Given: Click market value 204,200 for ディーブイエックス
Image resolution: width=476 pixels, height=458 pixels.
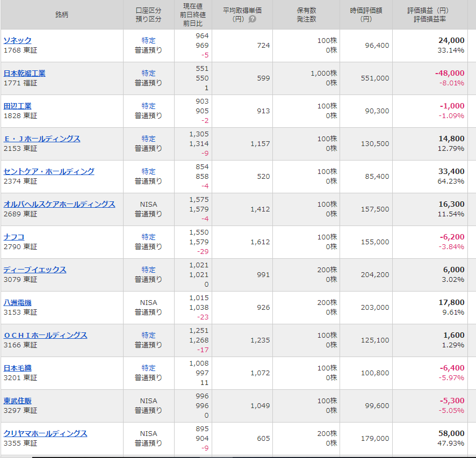Looking at the screenshot, I should tap(375, 275).
